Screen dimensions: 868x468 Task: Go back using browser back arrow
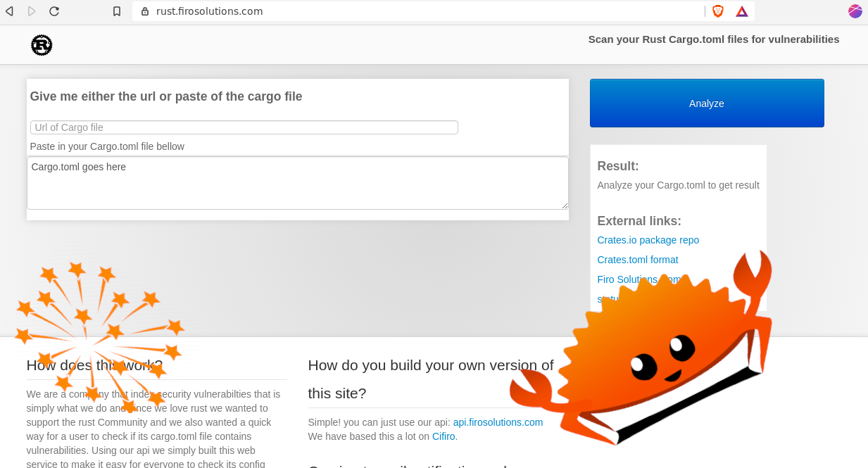(9, 11)
